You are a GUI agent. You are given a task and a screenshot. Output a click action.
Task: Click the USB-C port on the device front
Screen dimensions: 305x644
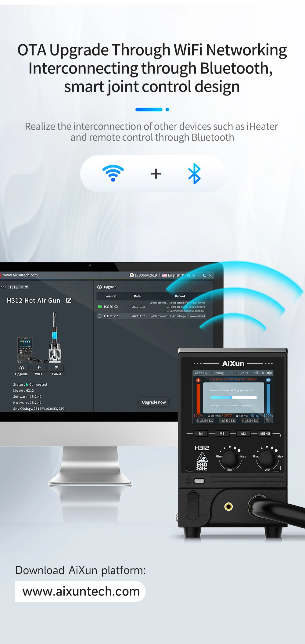[x=199, y=481]
